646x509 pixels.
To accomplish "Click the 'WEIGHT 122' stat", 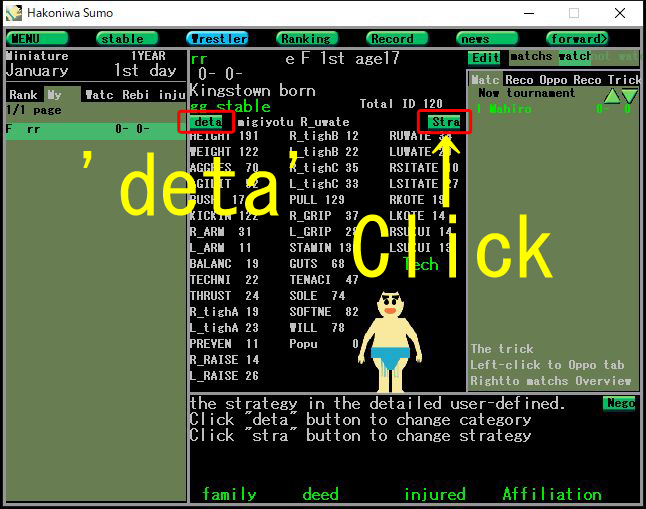I will [224, 152].
